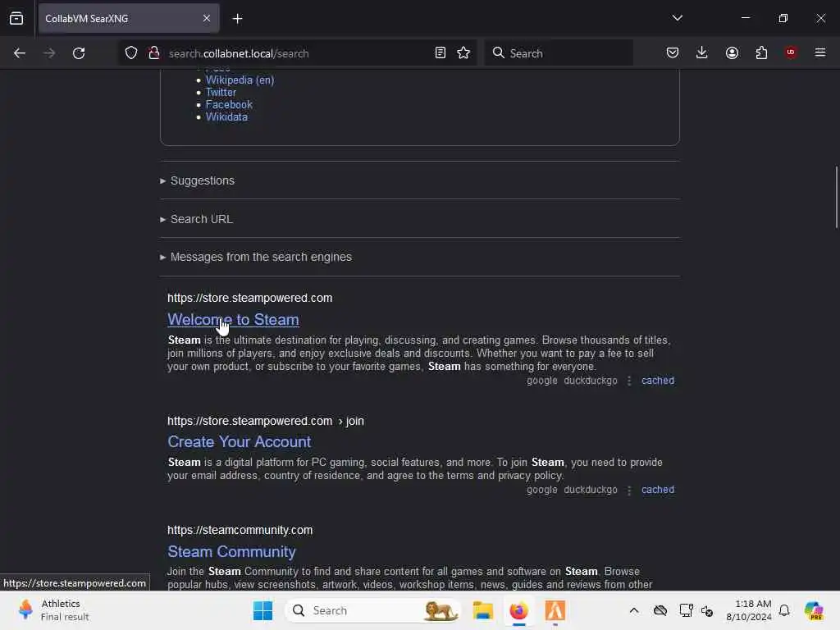This screenshot has width=840, height=630.
Task: Open the Welcome to Steam result
Action: pyautogui.click(x=233, y=319)
